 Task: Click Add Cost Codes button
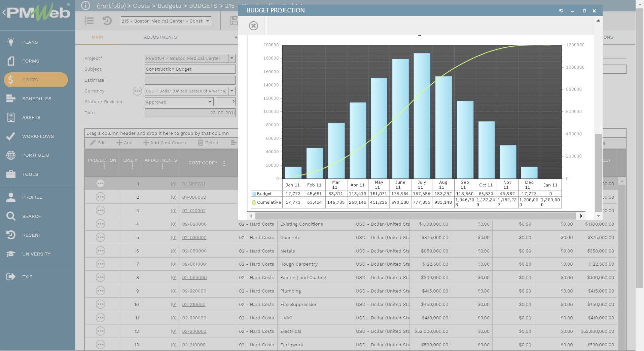[x=164, y=143]
